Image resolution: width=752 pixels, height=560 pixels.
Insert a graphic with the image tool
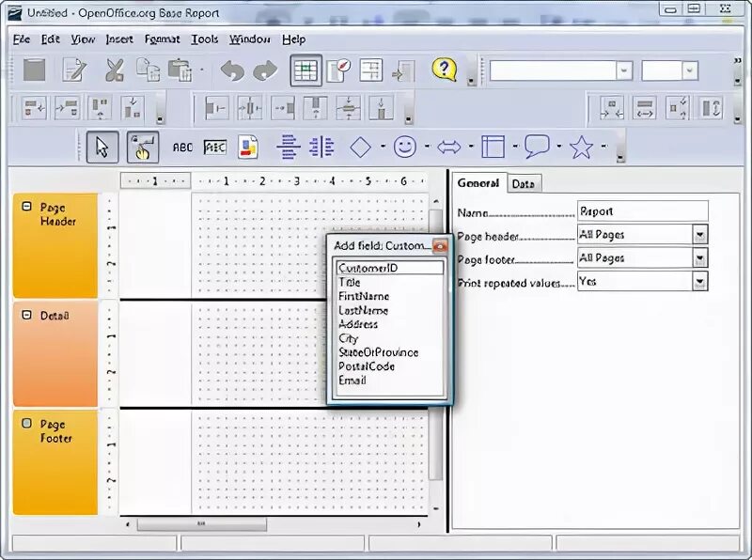pos(246,148)
